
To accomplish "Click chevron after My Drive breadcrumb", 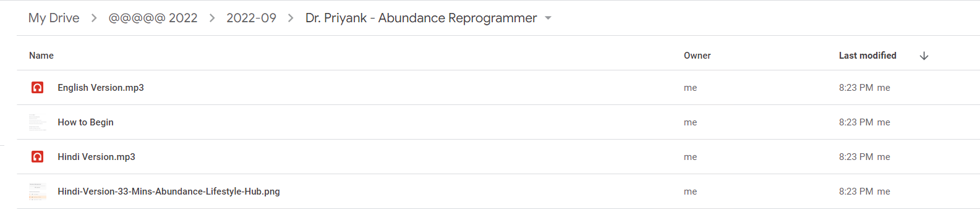I will click(x=94, y=19).
